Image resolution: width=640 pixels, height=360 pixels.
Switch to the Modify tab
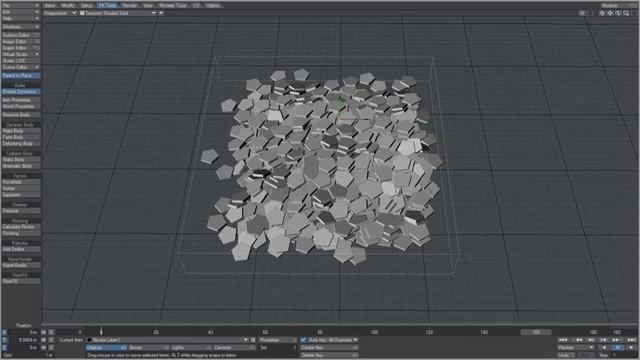(x=68, y=6)
